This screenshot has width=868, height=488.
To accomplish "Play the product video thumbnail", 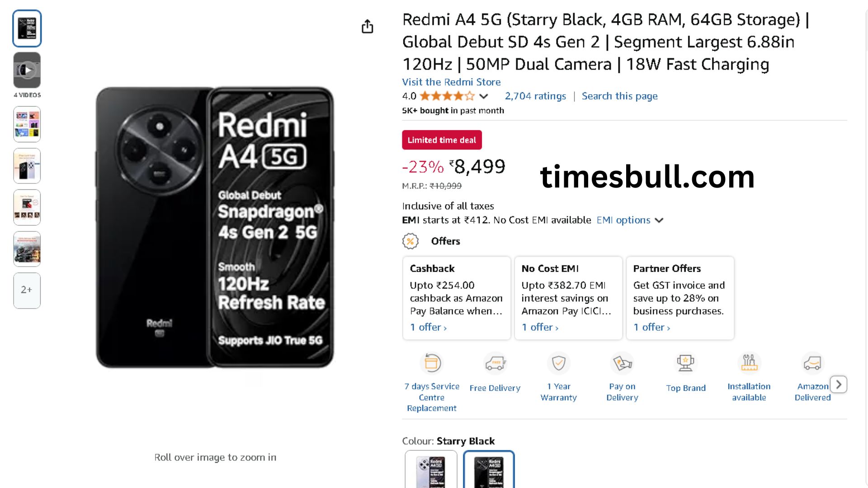I will point(27,70).
